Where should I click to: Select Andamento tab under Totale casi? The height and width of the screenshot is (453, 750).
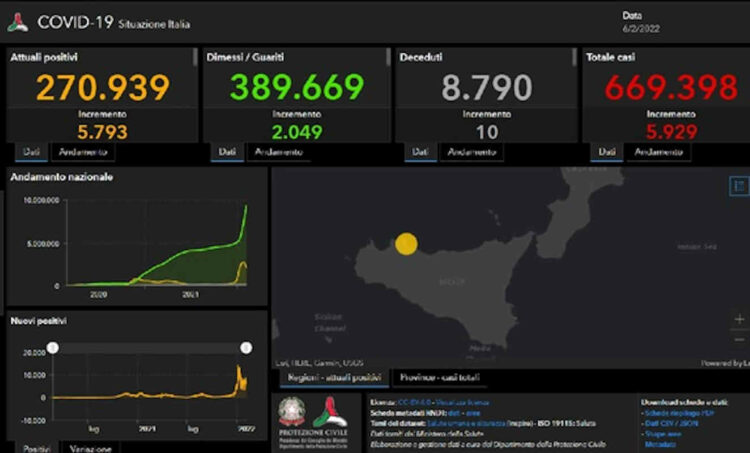tap(657, 152)
